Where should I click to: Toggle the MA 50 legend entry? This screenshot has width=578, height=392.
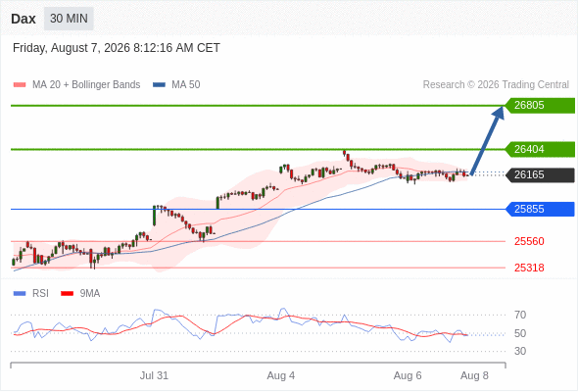tap(176, 85)
